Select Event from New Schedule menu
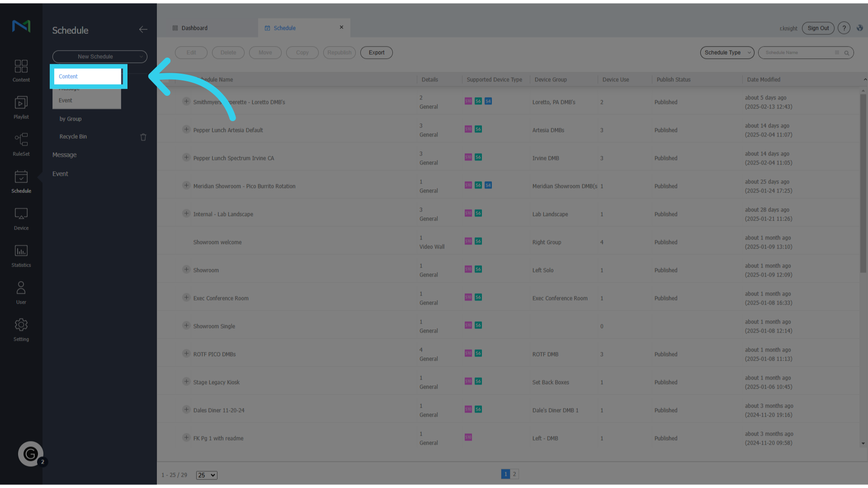Screen dimensions: 868x488 pos(86,101)
